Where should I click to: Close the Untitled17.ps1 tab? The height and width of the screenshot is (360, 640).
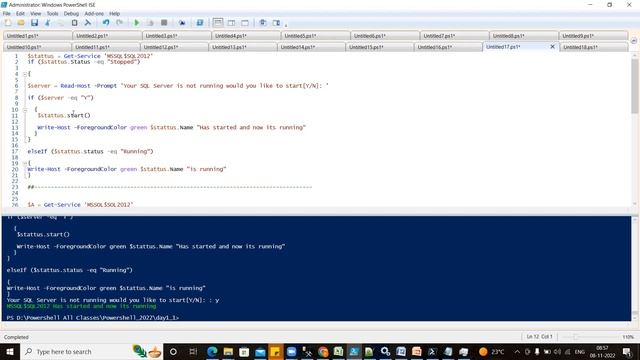(x=552, y=47)
